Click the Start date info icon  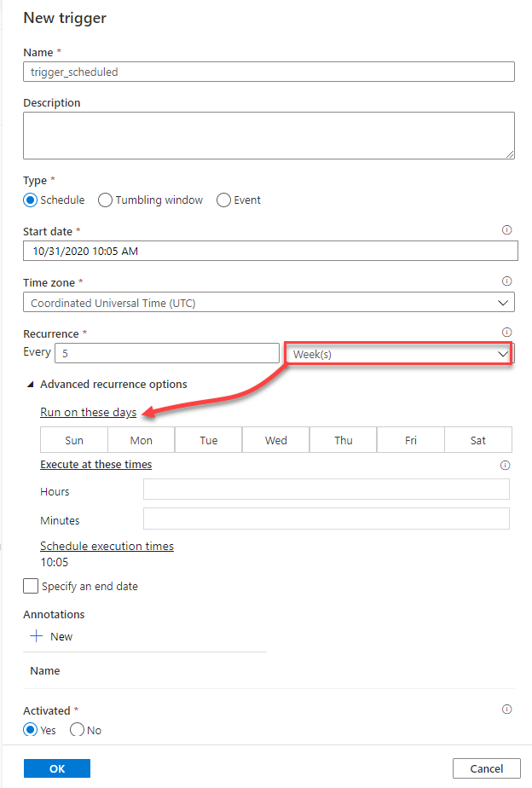click(x=506, y=230)
